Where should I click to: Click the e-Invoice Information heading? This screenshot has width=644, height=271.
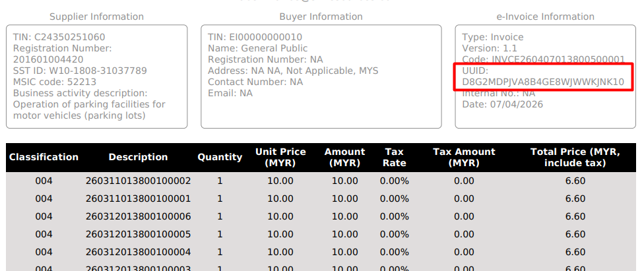point(546,16)
